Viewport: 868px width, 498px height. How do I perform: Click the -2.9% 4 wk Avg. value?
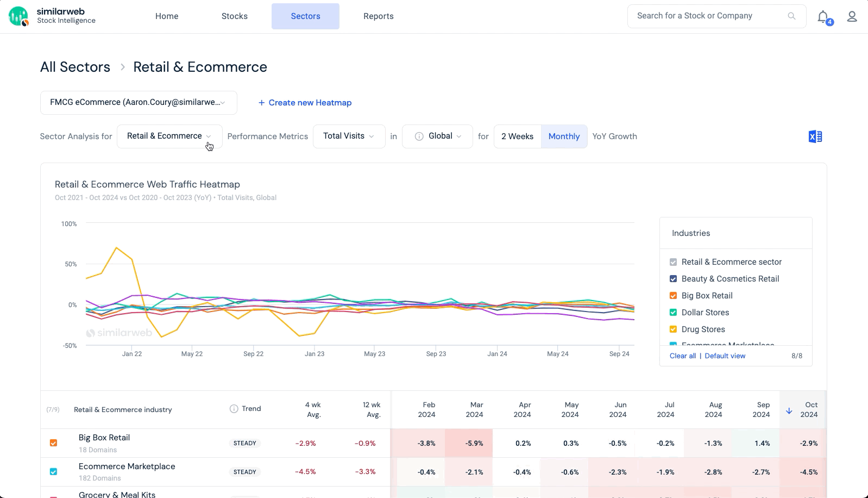(x=305, y=443)
